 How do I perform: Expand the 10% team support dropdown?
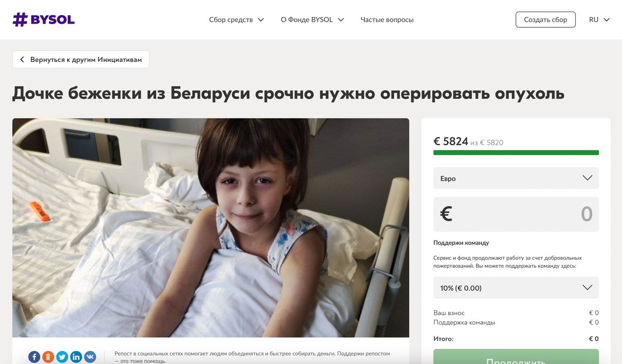516,288
